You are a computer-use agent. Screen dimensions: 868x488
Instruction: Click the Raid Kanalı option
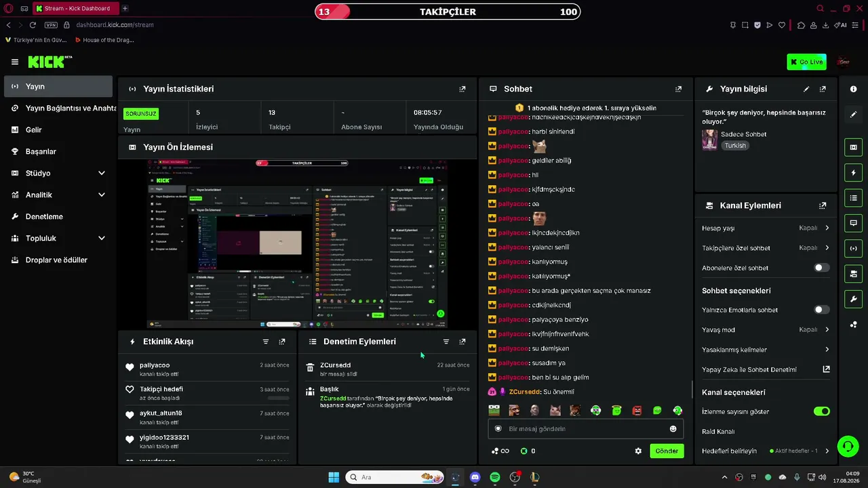[x=718, y=432]
